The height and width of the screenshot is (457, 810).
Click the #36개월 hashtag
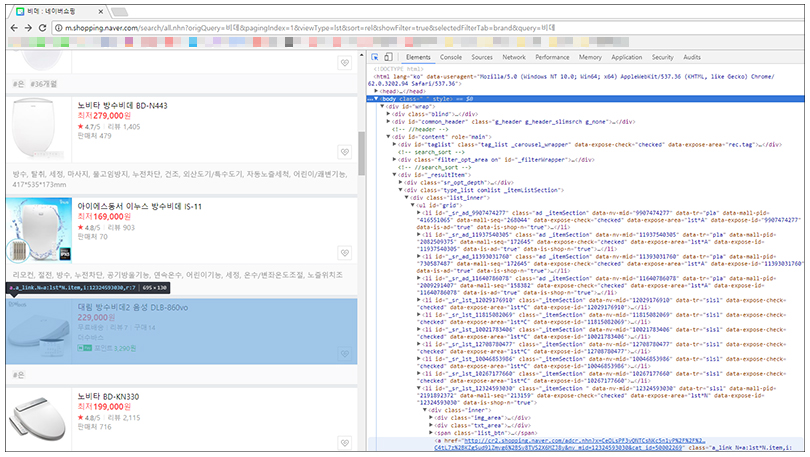click(44, 84)
